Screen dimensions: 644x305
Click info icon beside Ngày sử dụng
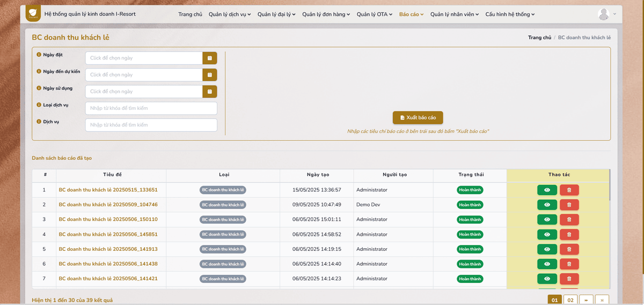pyautogui.click(x=39, y=87)
